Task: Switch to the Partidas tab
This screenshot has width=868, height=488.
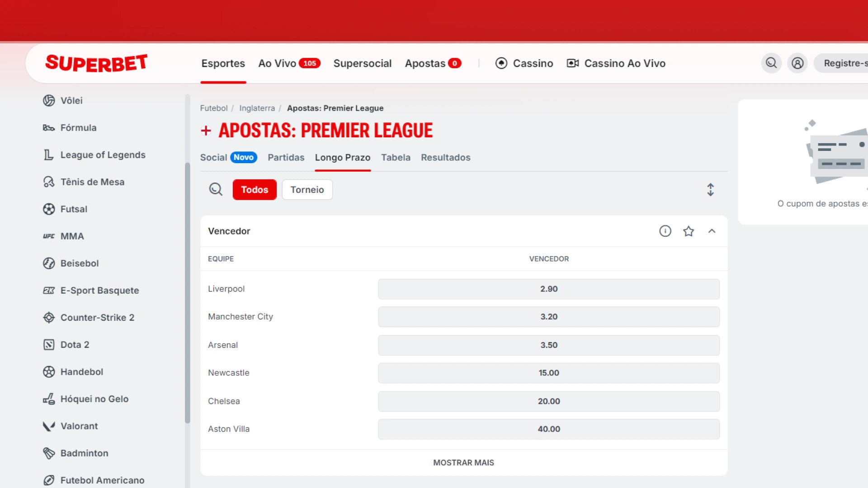Action: [x=286, y=157]
